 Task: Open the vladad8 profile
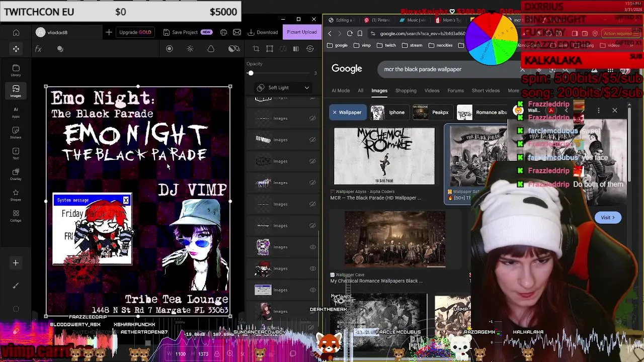click(x=52, y=33)
